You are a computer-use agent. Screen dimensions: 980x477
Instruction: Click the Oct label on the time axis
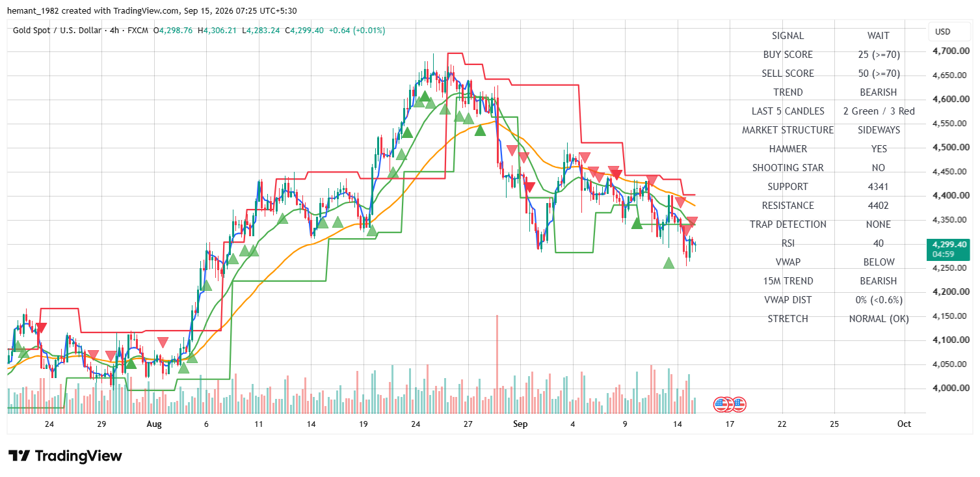coord(904,424)
